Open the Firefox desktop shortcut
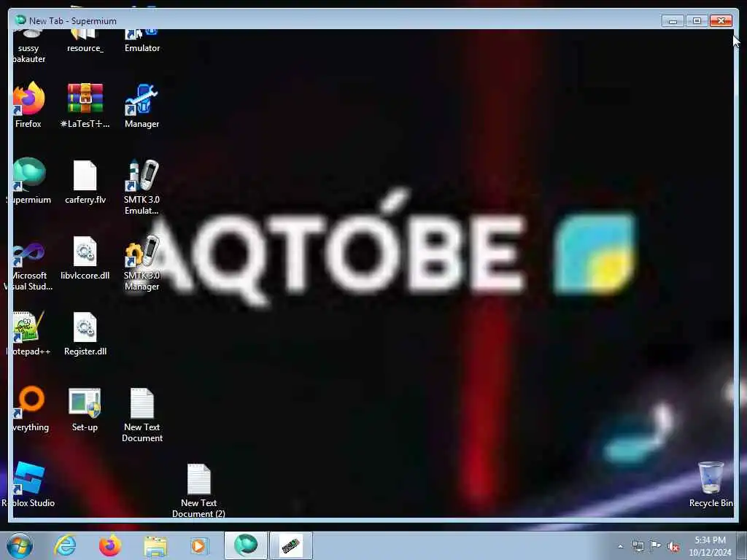The height and width of the screenshot is (560, 747). 28,104
